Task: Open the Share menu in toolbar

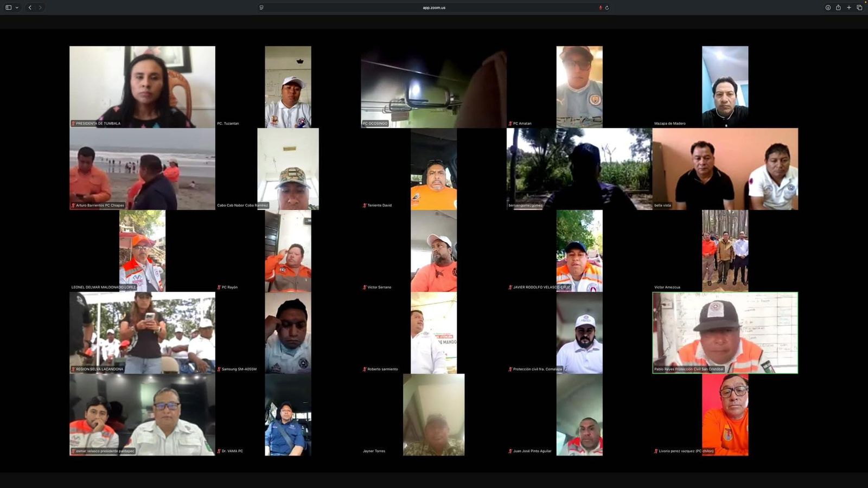Action: 838,8
